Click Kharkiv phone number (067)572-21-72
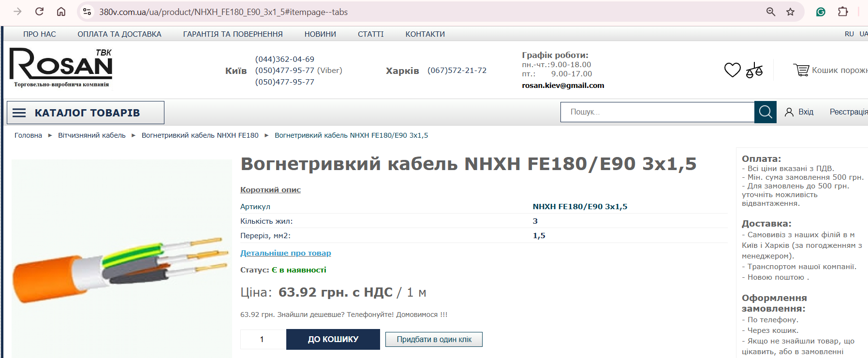The width and height of the screenshot is (868, 358). pyautogui.click(x=457, y=71)
